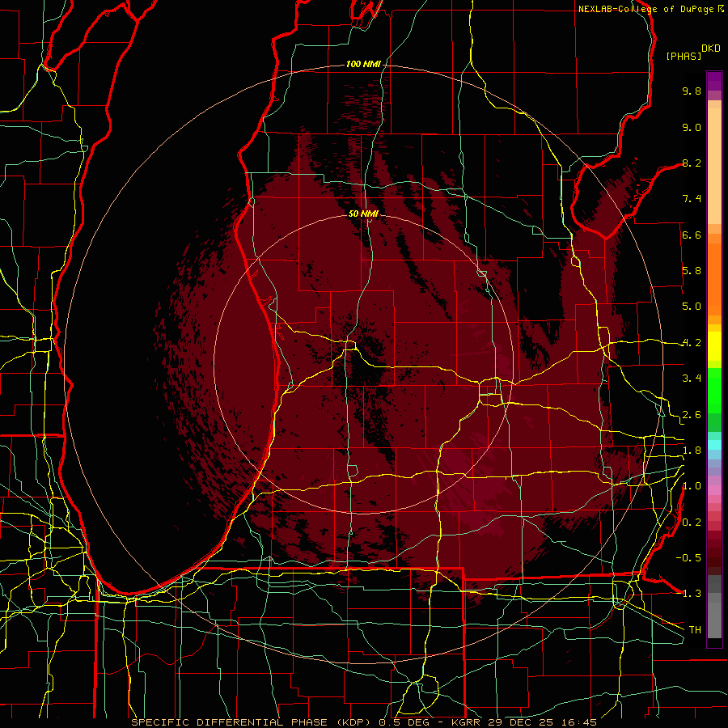
Task: Click the TH legend label
Action: coord(695,630)
